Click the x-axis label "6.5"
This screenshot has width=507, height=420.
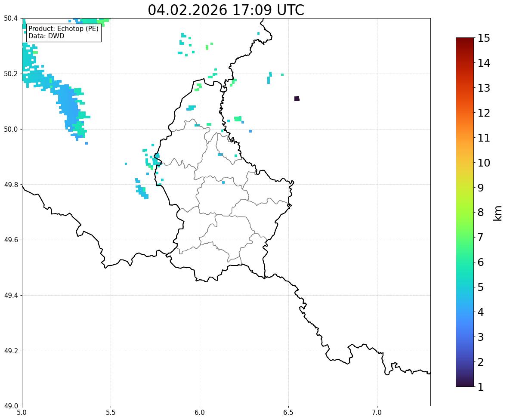[288, 413]
